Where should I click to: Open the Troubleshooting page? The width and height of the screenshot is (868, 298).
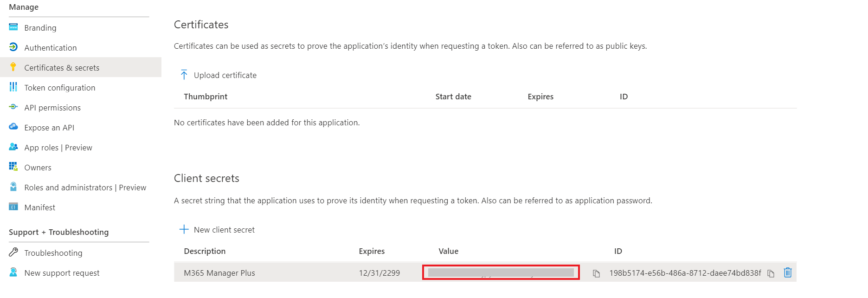coord(53,253)
